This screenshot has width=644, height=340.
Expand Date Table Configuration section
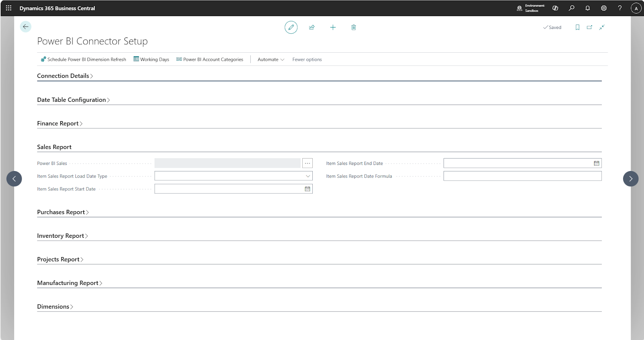tap(73, 100)
